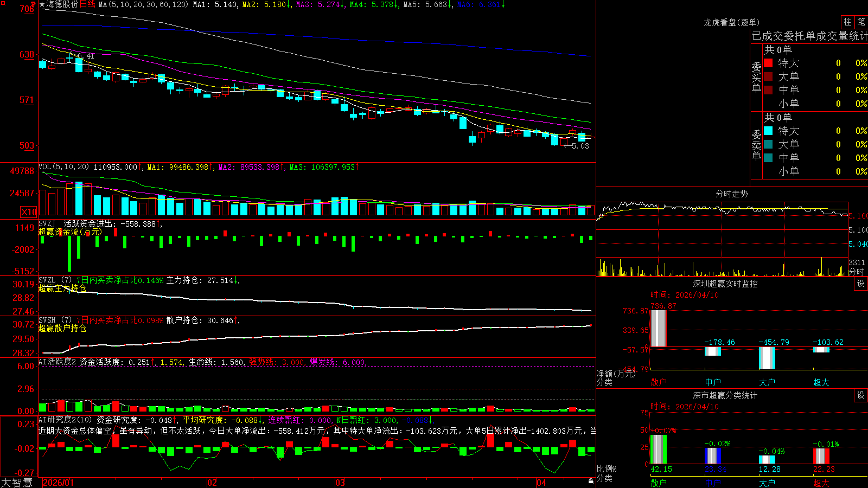Click the 超赢主力持仓 label
The image size is (868, 488).
[62, 288]
